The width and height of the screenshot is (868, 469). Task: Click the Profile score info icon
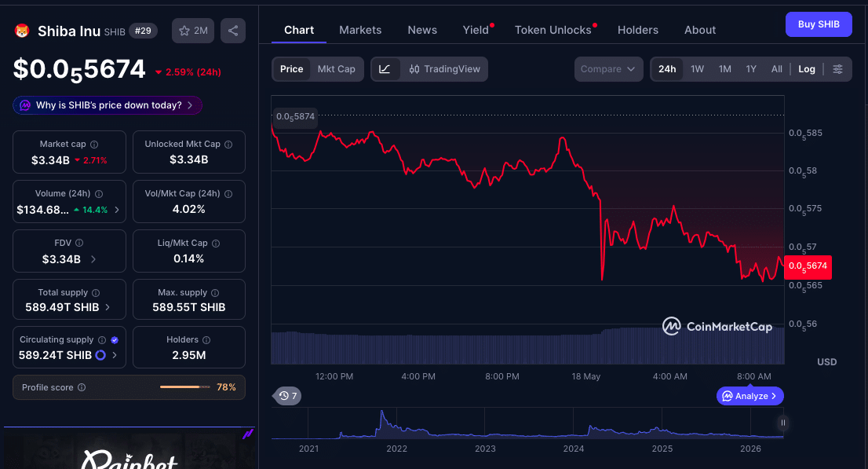[x=82, y=387]
